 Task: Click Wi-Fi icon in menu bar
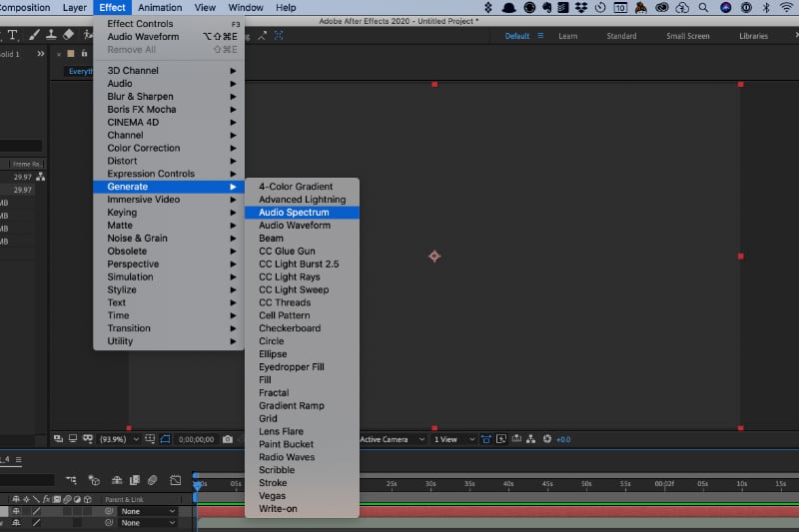pos(786,8)
